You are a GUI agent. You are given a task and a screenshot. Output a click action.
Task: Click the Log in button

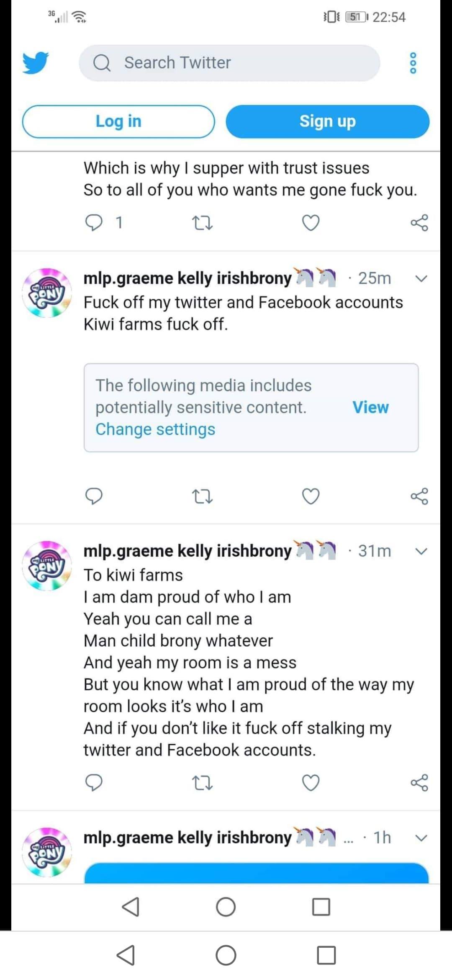tap(118, 121)
